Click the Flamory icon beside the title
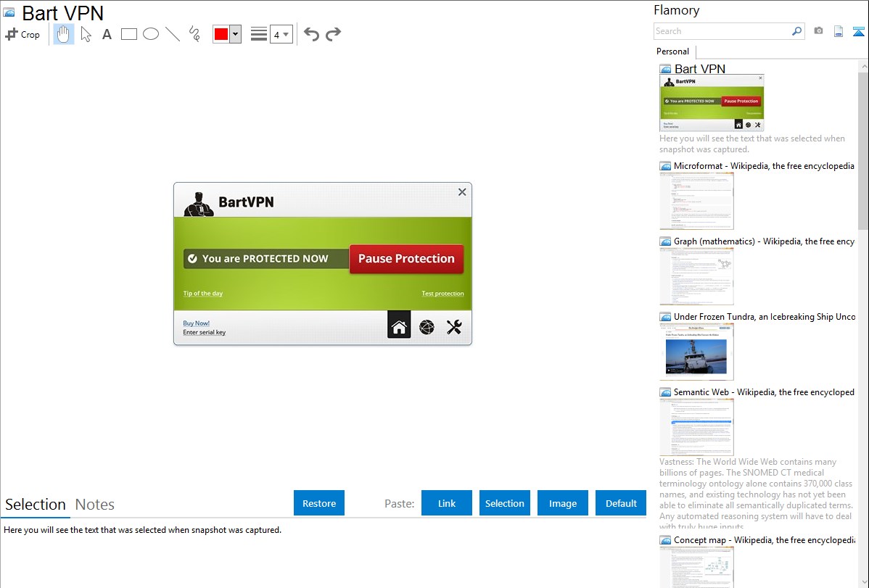The image size is (869, 588). pyautogui.click(x=9, y=12)
